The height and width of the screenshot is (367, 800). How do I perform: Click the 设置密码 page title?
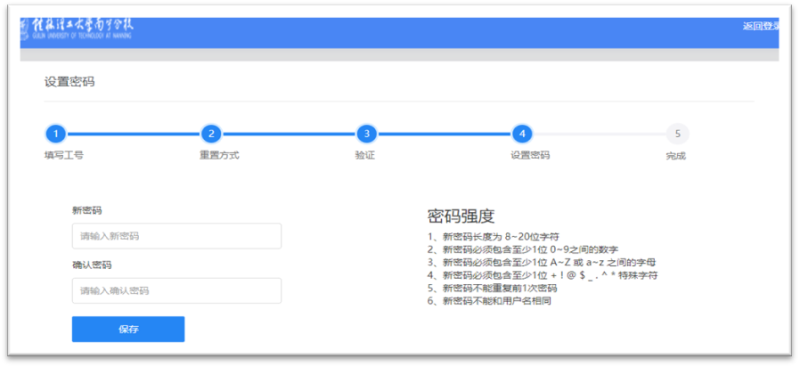pos(69,82)
